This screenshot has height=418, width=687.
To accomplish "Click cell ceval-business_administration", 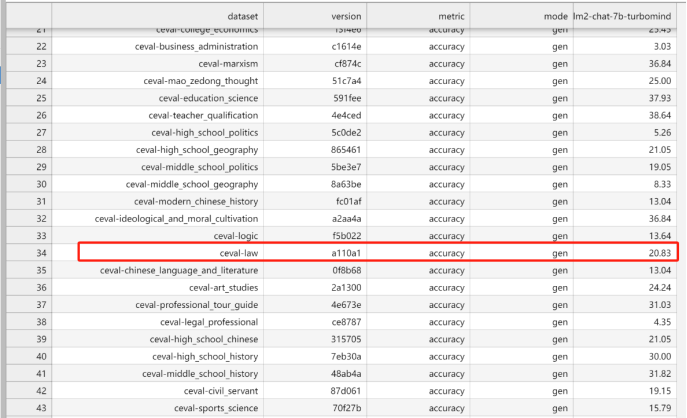I will point(157,46).
